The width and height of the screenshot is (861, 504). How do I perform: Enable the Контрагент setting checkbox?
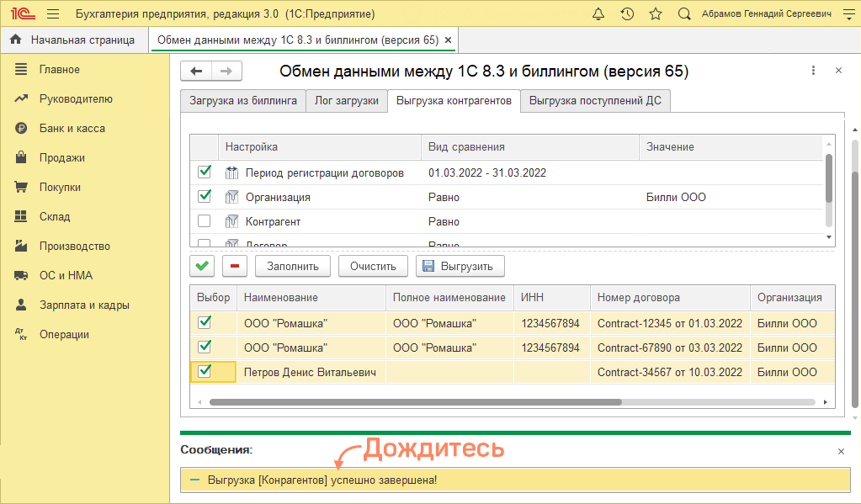click(x=205, y=220)
